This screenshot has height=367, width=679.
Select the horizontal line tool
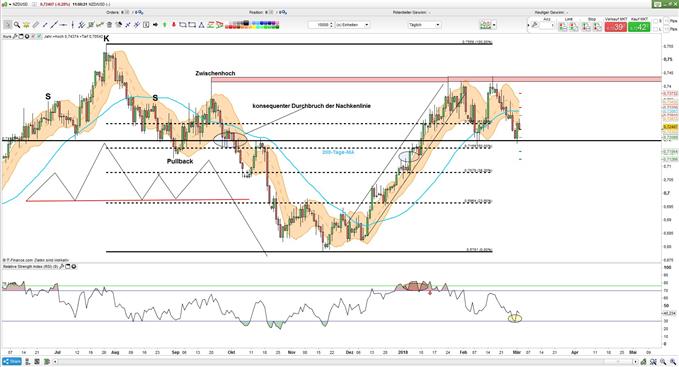(63, 25)
